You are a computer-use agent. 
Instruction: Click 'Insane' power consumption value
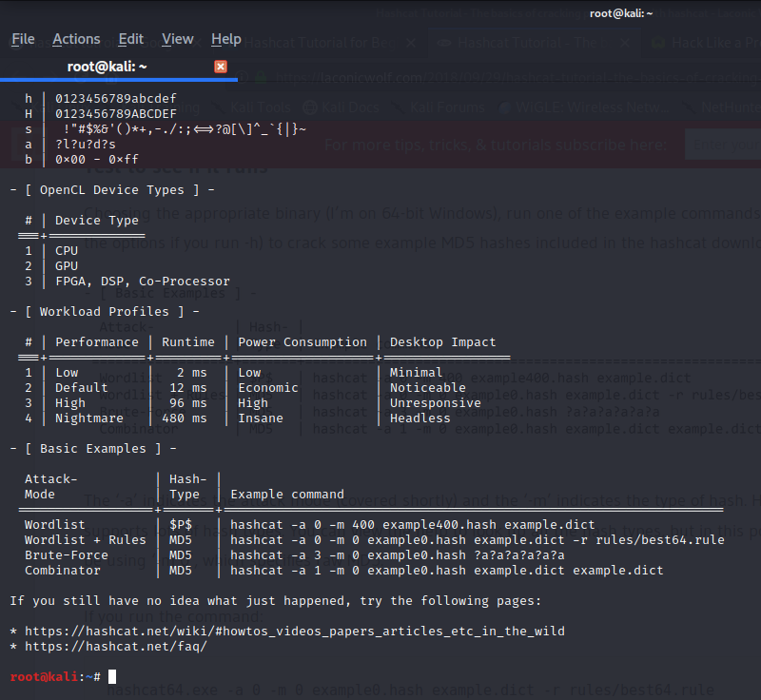pos(260,418)
